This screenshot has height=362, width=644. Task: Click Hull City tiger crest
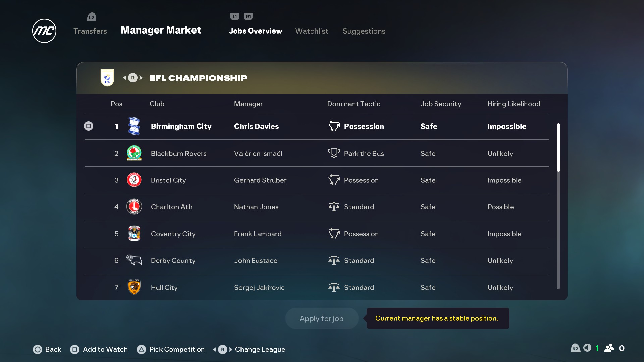[134, 287]
